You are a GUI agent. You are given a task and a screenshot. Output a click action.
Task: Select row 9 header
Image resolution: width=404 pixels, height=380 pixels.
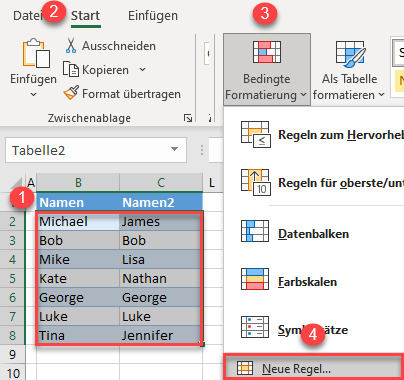(12, 354)
